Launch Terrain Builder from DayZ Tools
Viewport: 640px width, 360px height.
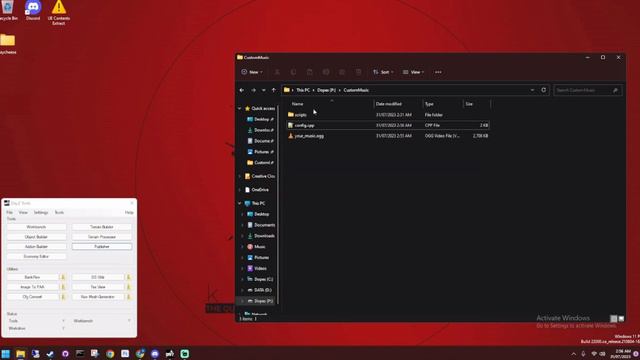click(102, 227)
